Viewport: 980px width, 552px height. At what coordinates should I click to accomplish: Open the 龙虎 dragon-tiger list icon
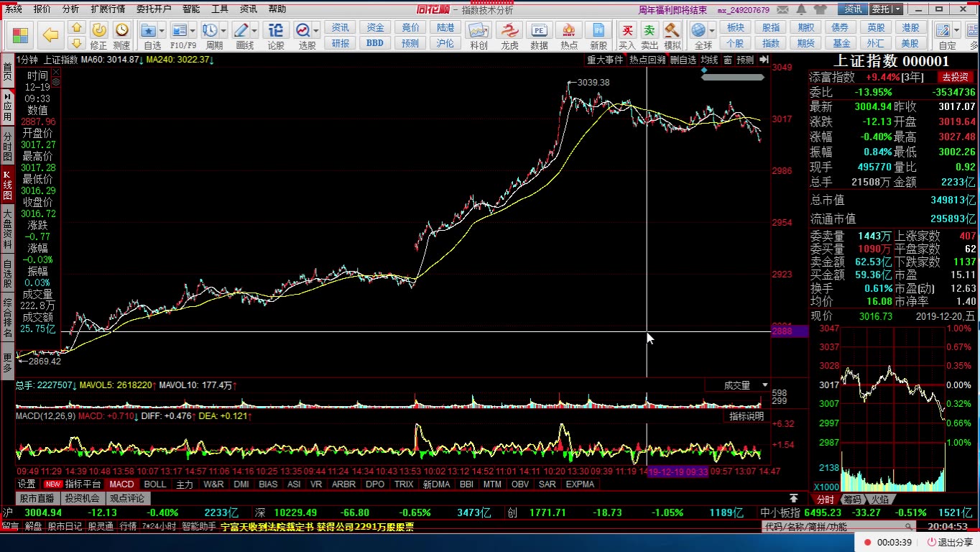tap(509, 35)
